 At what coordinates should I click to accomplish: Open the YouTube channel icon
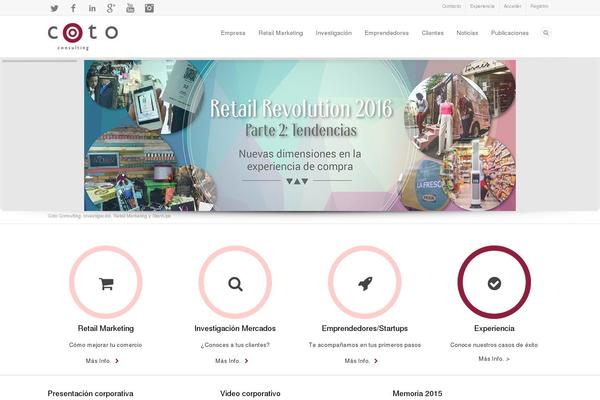[130, 8]
